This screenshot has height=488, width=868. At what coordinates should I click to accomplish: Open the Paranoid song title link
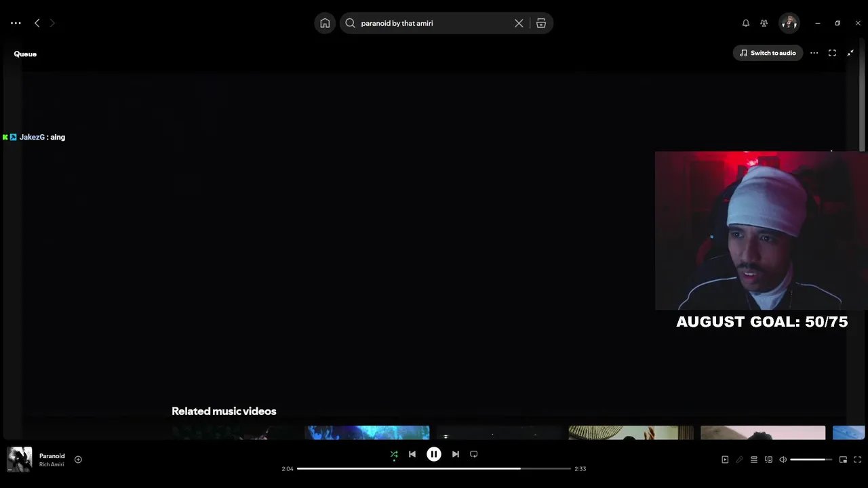52,456
